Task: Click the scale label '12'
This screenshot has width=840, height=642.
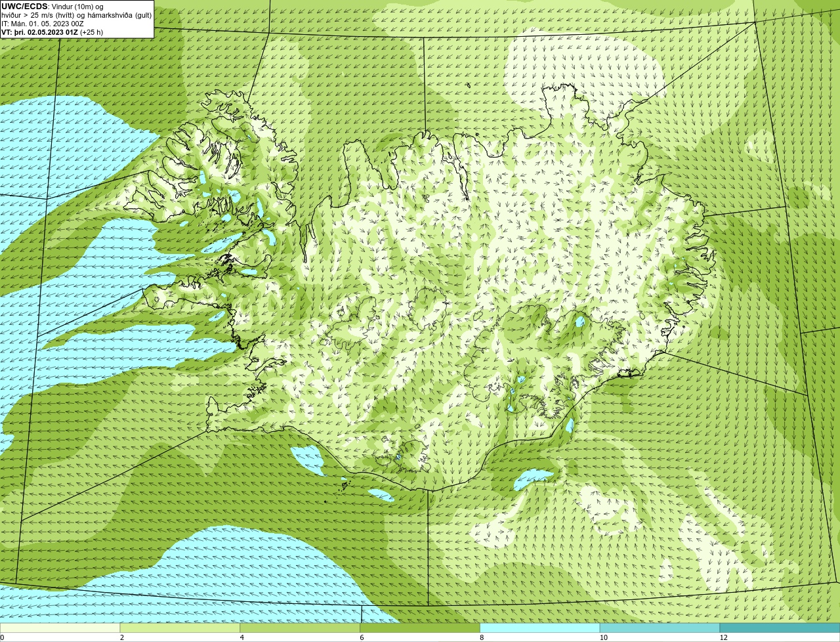Action: point(723,637)
